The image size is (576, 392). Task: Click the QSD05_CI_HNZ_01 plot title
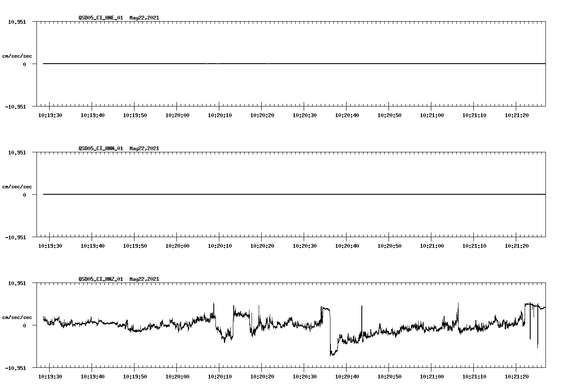pyautogui.click(x=119, y=279)
